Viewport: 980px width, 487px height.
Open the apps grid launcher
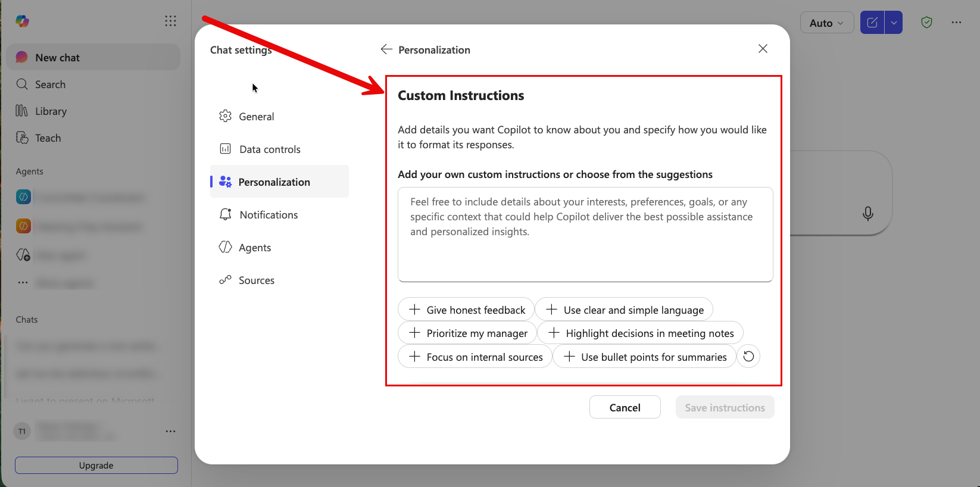pos(170,21)
